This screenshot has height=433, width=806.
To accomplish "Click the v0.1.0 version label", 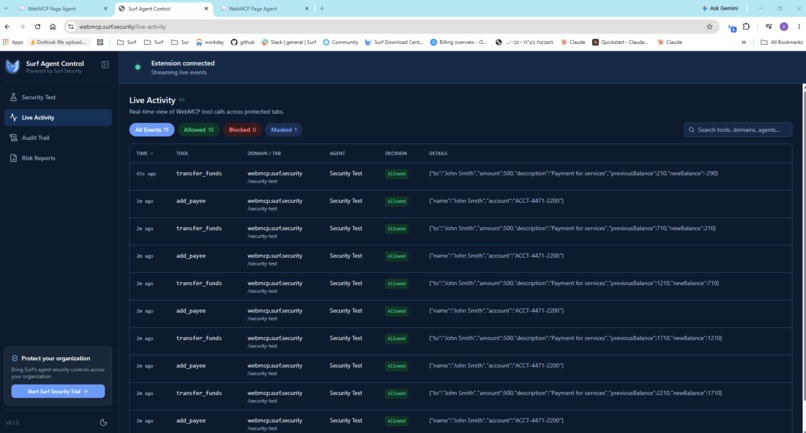I will click(12, 423).
